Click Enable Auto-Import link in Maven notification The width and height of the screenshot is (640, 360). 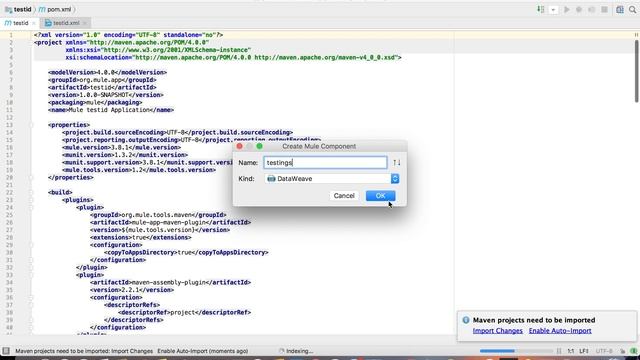click(560, 331)
